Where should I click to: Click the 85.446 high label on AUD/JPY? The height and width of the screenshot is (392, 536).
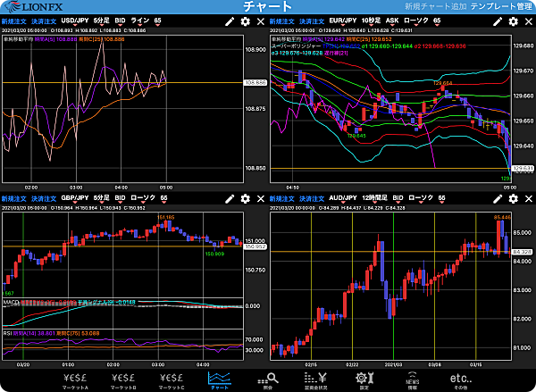point(502,217)
